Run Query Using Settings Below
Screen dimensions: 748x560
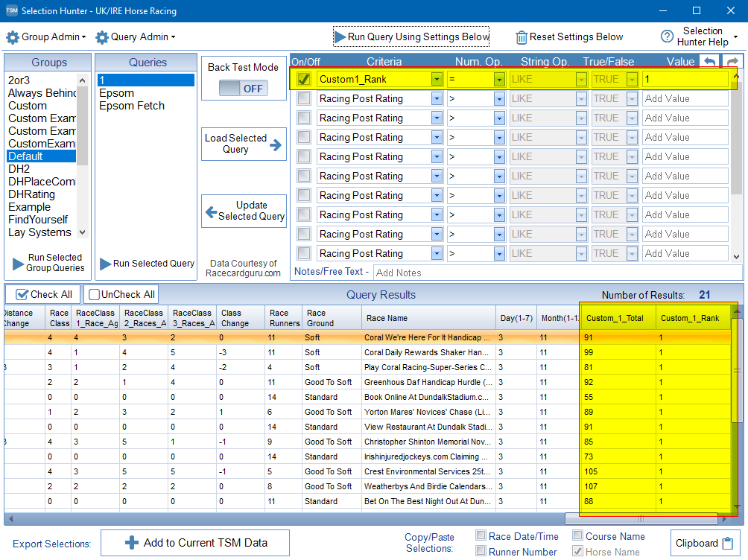click(411, 36)
